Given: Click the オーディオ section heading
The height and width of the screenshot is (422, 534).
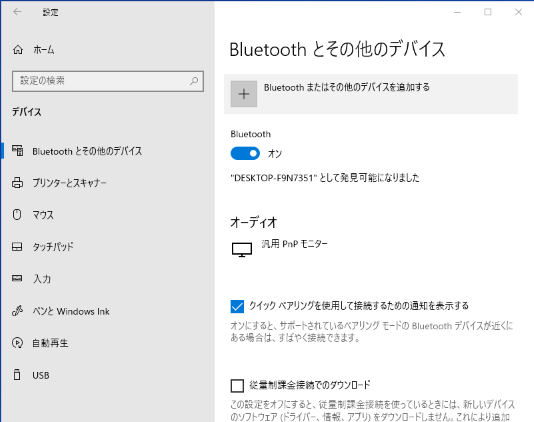Looking at the screenshot, I should 253,222.
